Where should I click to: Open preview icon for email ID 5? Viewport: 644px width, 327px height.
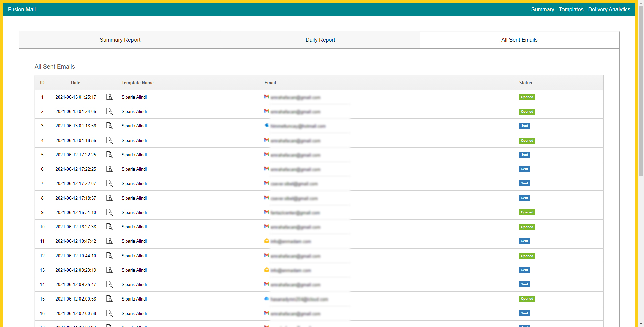point(109,155)
